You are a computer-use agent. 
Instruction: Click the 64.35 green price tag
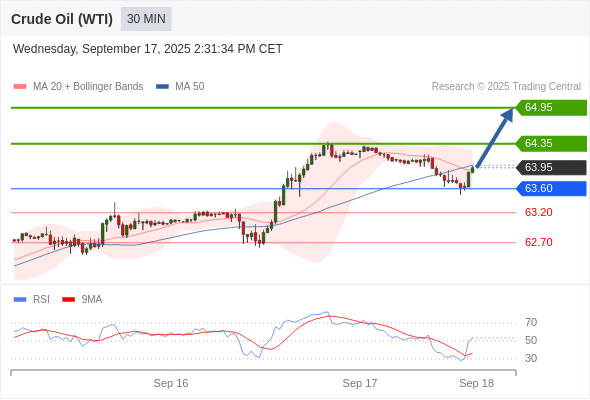click(551, 143)
